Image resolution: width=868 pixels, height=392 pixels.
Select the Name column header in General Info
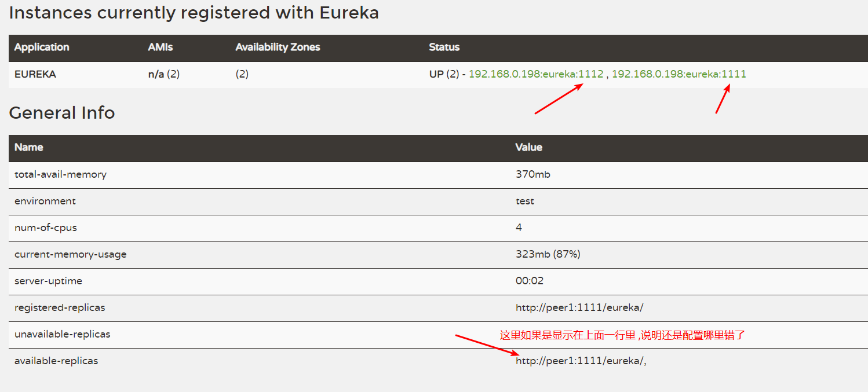click(x=29, y=147)
